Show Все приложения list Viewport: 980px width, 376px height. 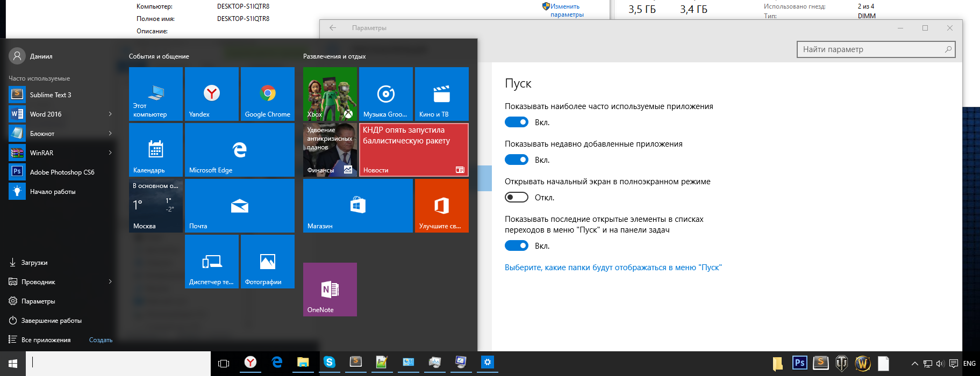click(x=40, y=340)
